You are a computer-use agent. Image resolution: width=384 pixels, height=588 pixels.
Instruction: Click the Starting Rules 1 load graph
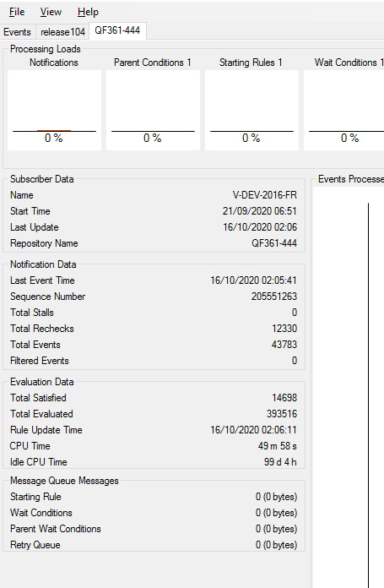click(251, 110)
